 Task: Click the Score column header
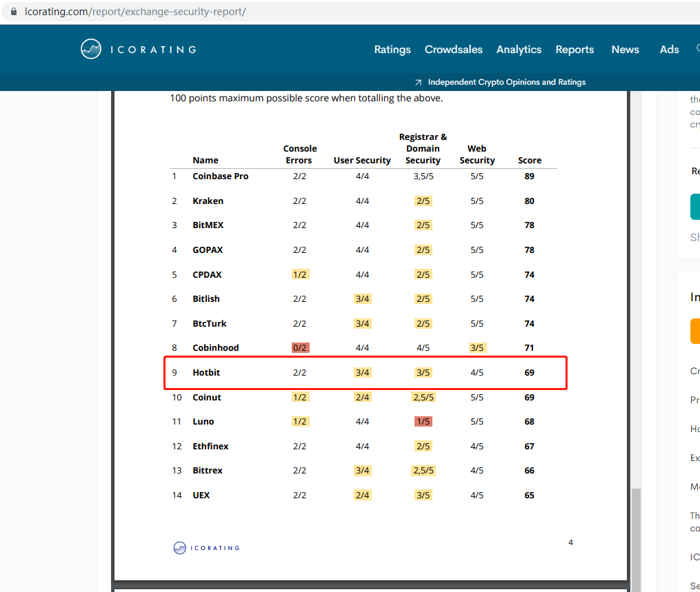tap(530, 161)
